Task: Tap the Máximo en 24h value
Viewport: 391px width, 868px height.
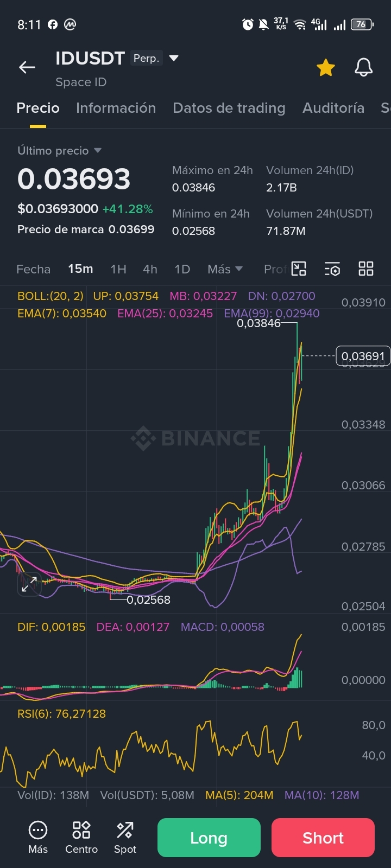Action: 193,187
